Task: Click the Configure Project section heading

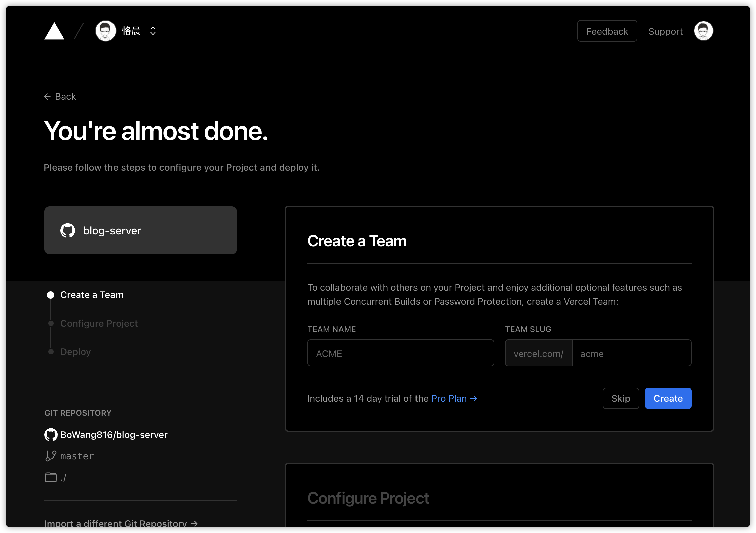Action: (x=368, y=498)
